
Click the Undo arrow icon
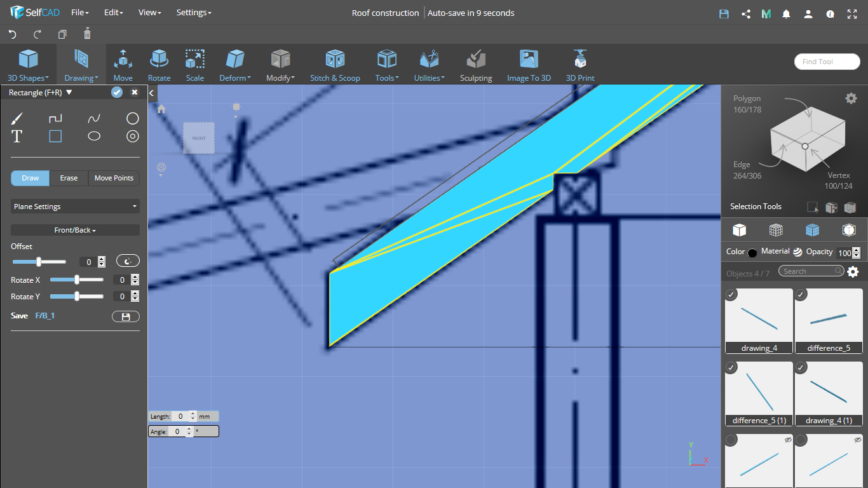pos(13,34)
